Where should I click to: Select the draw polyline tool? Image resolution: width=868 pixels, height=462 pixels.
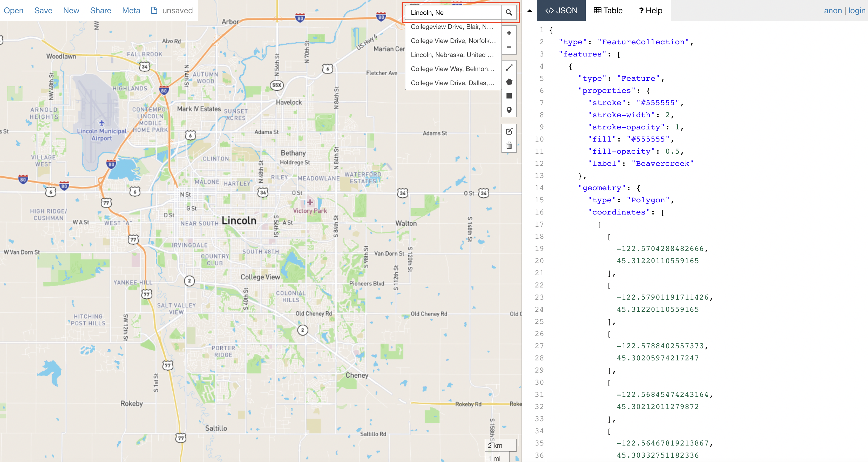(509, 68)
